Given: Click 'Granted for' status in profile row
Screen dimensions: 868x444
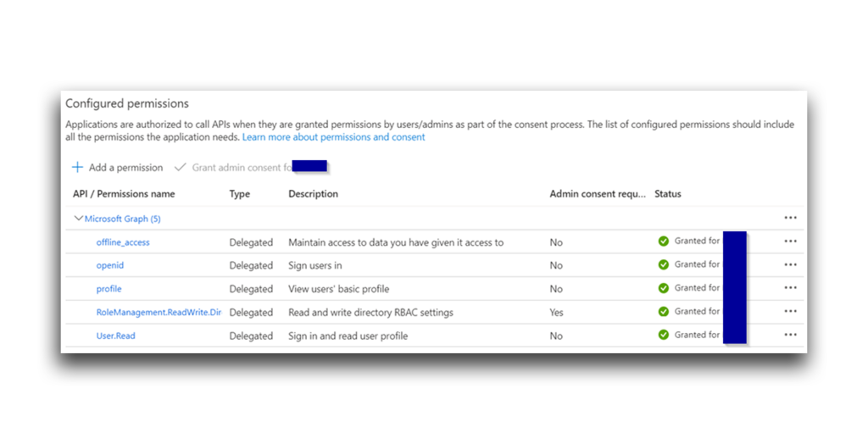Looking at the screenshot, I should [x=697, y=287].
